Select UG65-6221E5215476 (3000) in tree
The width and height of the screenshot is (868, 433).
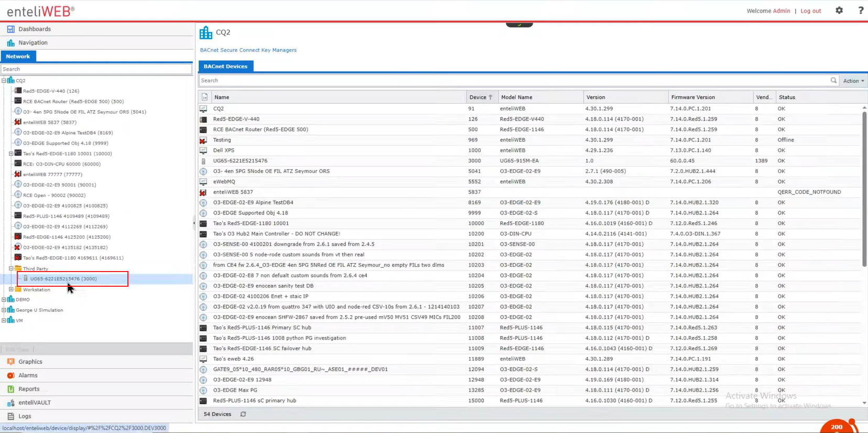point(63,279)
